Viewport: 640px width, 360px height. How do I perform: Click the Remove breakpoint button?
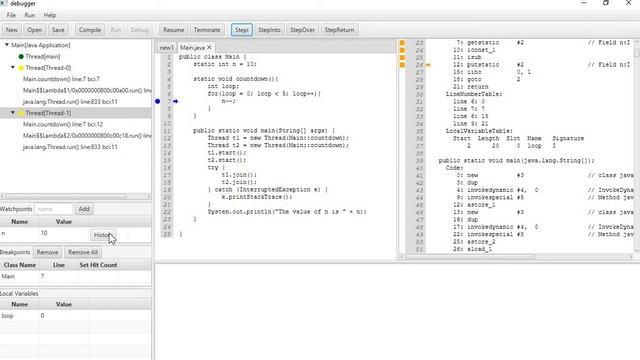pyautogui.click(x=47, y=252)
